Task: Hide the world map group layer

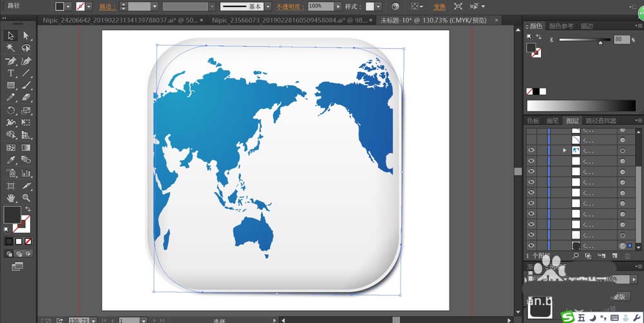Action: coord(531,150)
